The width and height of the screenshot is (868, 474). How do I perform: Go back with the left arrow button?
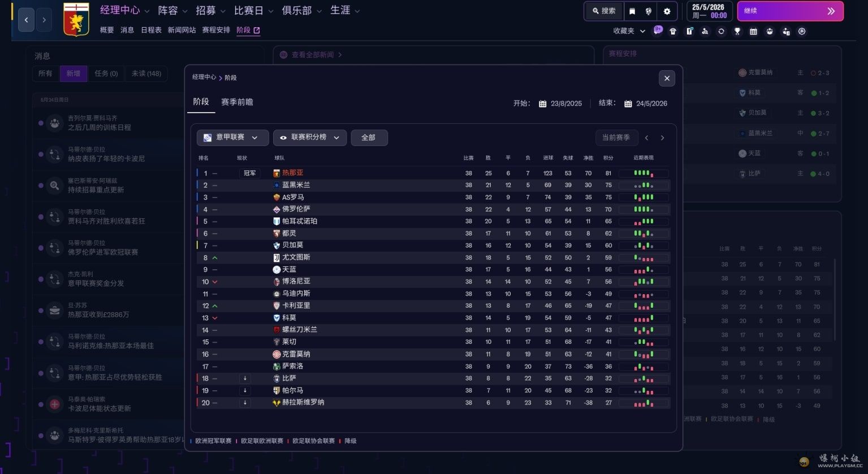tap(26, 20)
